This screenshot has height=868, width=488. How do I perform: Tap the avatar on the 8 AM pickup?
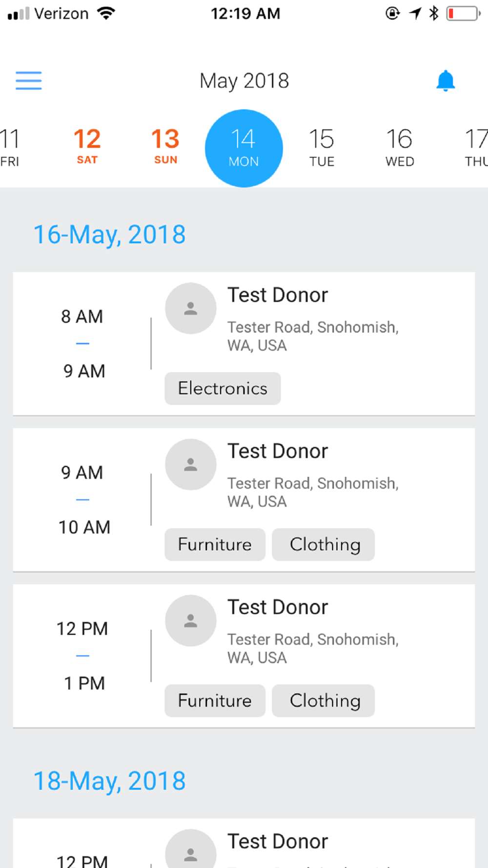pyautogui.click(x=190, y=309)
